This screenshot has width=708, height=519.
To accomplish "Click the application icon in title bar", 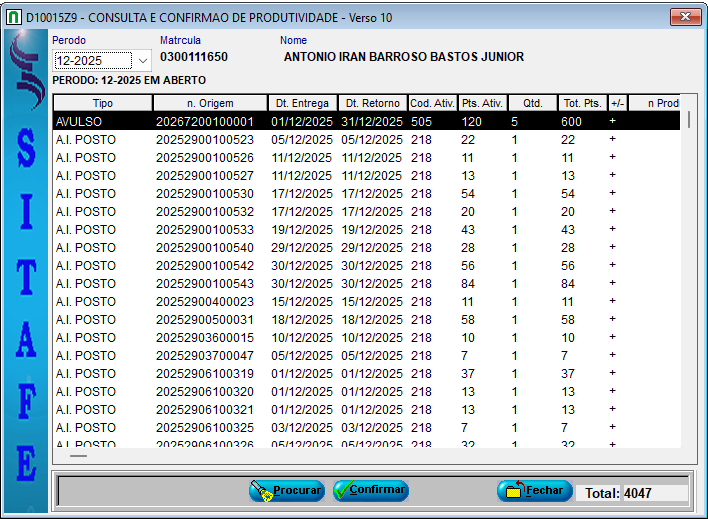I will click(x=13, y=18).
